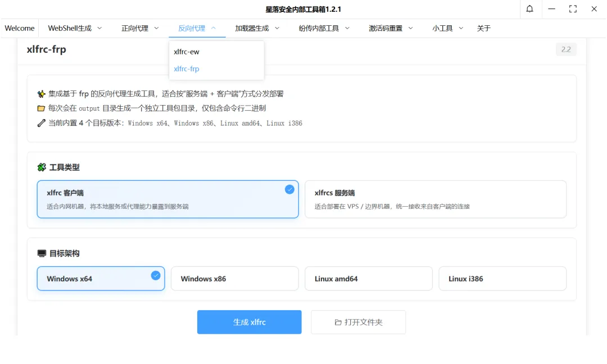The height and width of the screenshot is (364, 607).
Task: Click the xlfrcs description mentioning VPS / 边界机器
Action: pos(392,207)
